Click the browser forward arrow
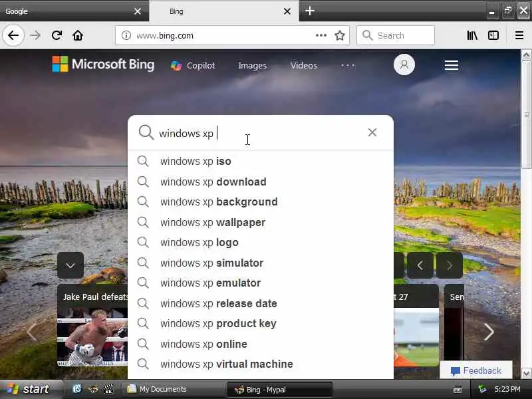The height and width of the screenshot is (399, 532). 35,35
